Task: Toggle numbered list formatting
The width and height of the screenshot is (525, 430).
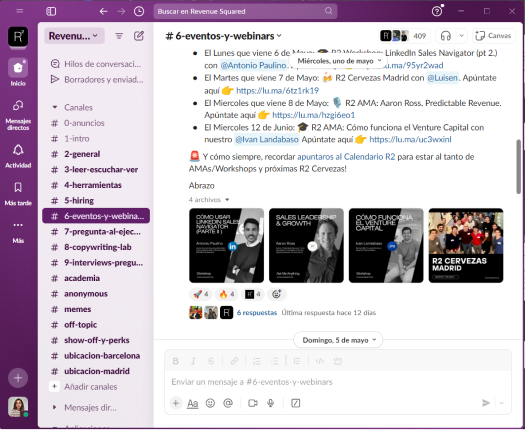Action: coord(257,361)
